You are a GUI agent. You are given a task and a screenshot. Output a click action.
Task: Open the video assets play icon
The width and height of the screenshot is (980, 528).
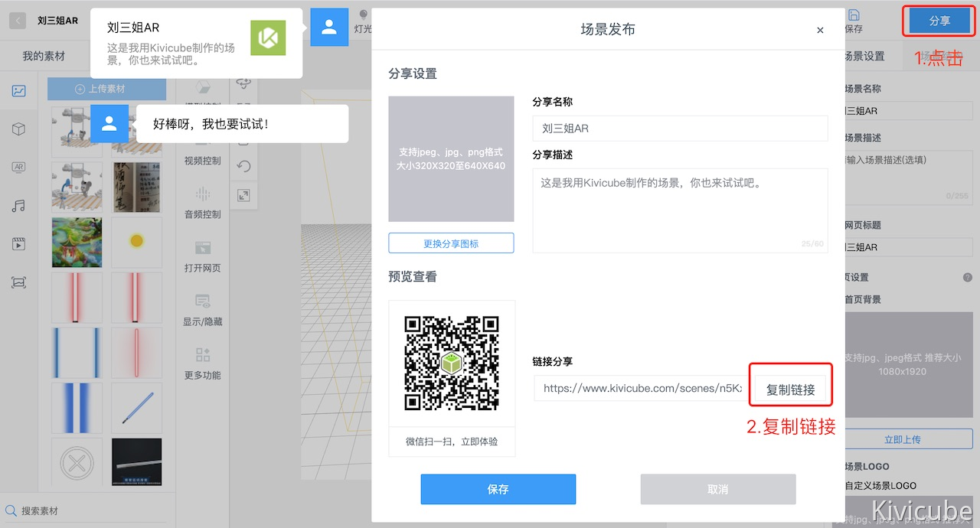[x=19, y=244]
